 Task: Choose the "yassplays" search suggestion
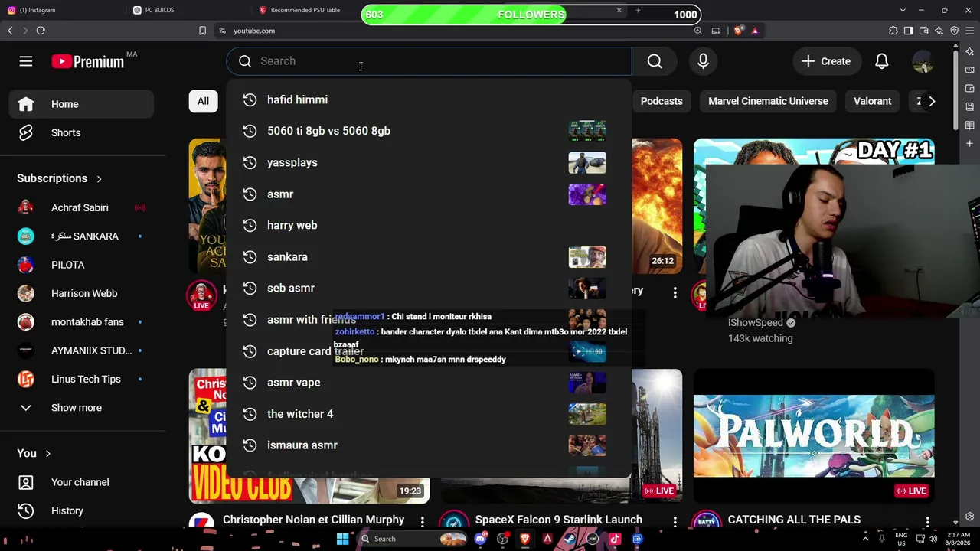tap(429, 162)
